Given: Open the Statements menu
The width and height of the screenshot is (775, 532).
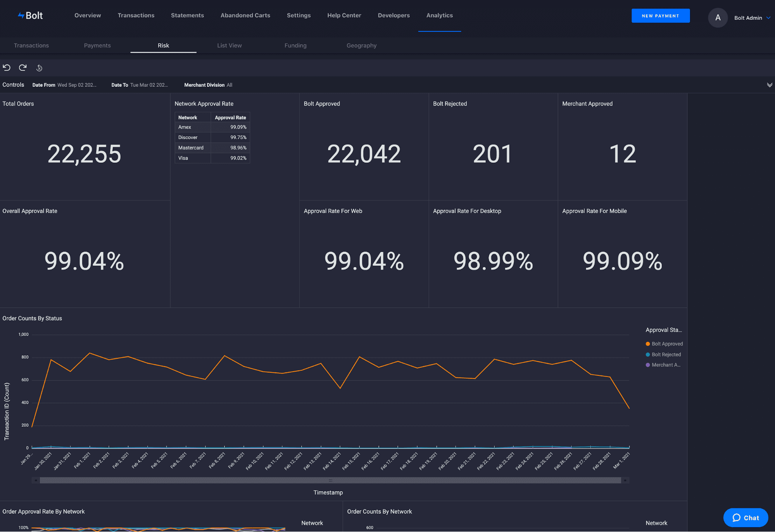Looking at the screenshot, I should [x=187, y=15].
